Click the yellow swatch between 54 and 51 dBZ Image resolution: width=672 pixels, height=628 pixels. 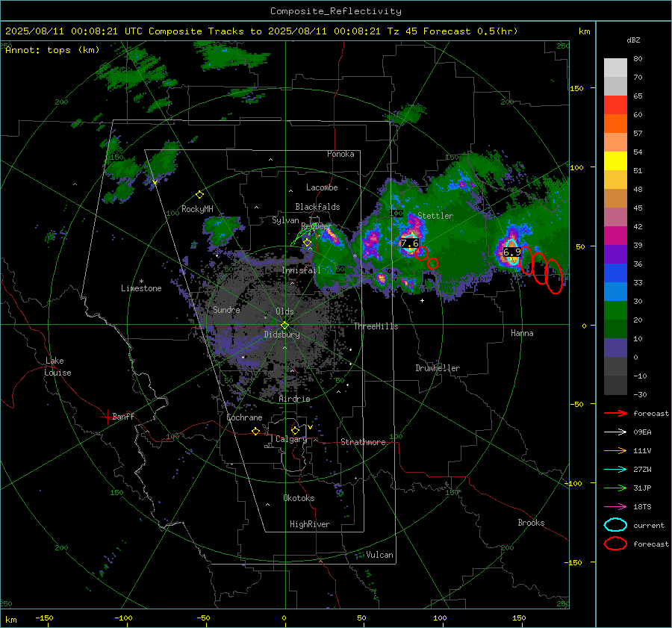click(x=615, y=161)
